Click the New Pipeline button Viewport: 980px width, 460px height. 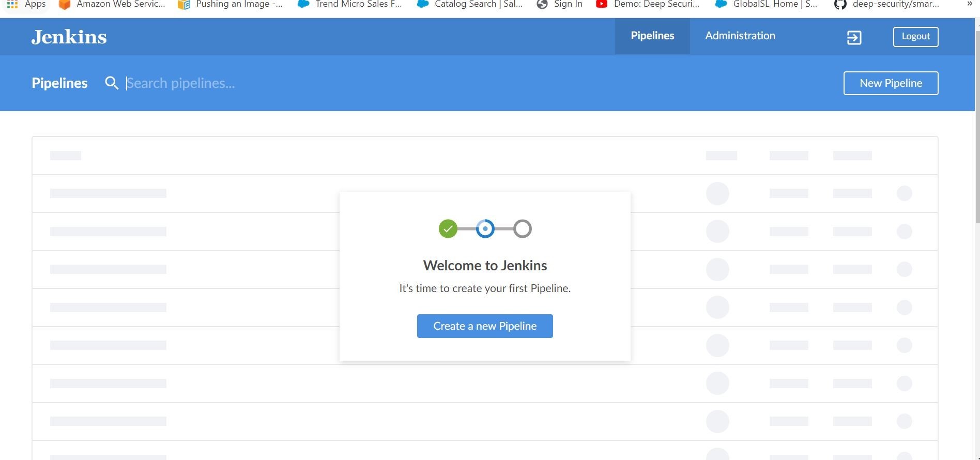891,83
